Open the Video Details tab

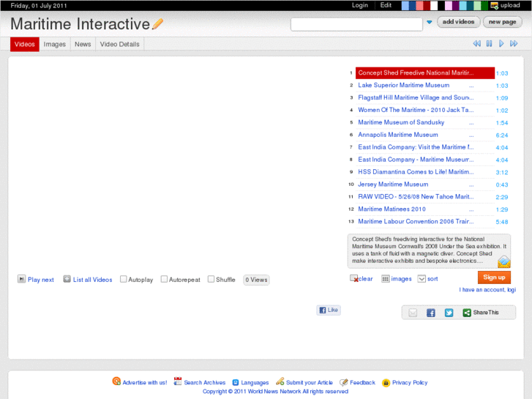[119, 45]
